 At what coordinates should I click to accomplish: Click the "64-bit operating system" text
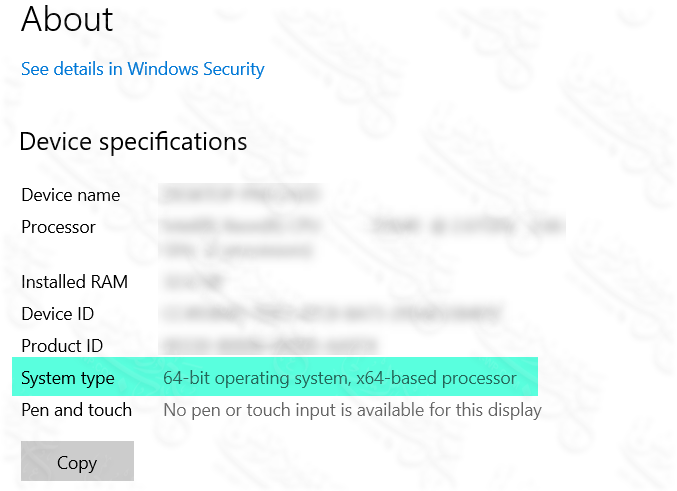(x=254, y=378)
